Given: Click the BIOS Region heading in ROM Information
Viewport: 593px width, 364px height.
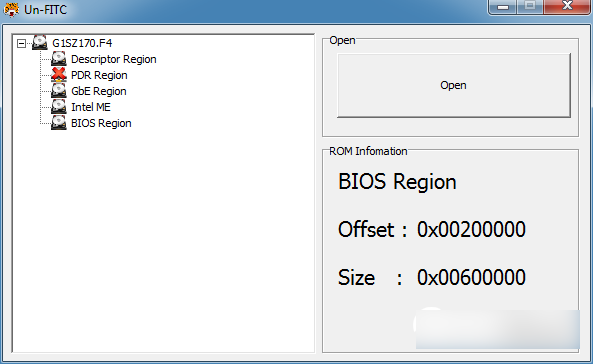Looking at the screenshot, I should click(397, 182).
